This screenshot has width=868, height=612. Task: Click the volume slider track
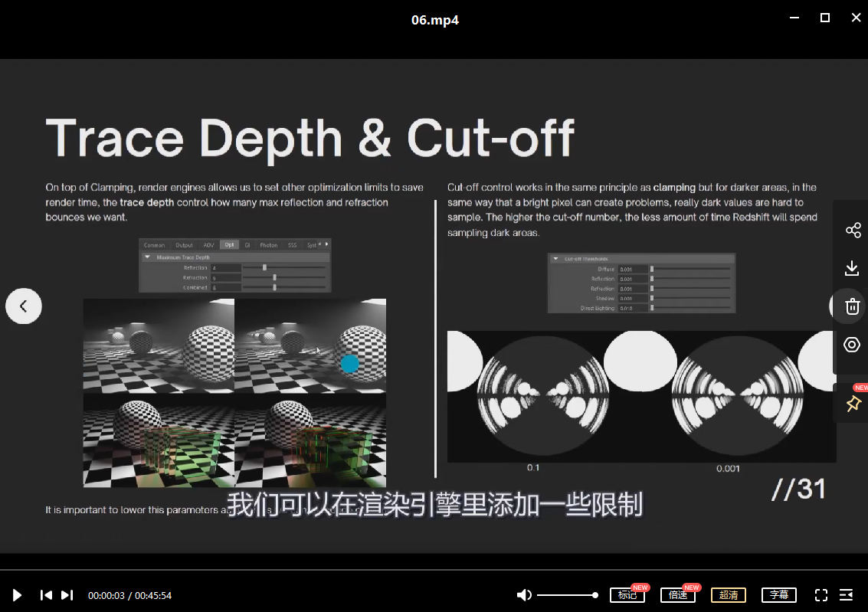pyautogui.click(x=567, y=595)
